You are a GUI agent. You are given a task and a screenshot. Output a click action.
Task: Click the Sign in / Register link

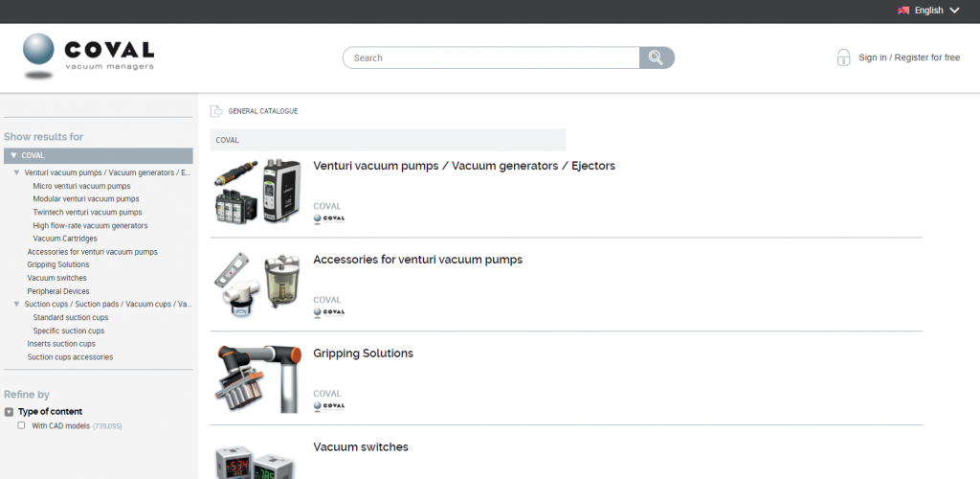[908, 57]
